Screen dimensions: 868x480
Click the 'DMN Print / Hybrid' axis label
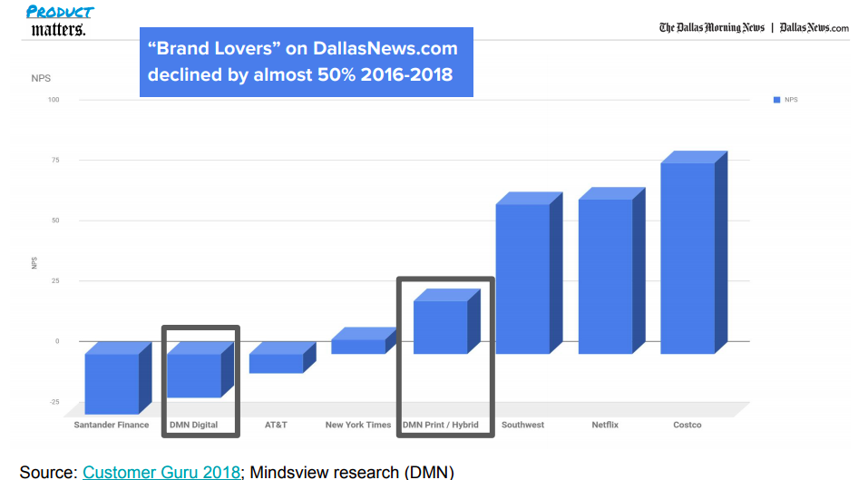click(441, 425)
